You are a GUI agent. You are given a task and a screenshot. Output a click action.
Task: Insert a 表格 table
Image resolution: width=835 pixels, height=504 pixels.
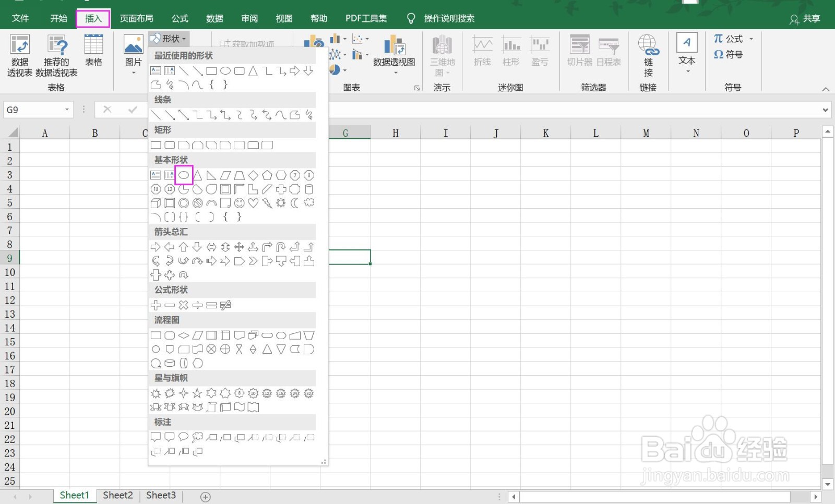pyautogui.click(x=94, y=51)
